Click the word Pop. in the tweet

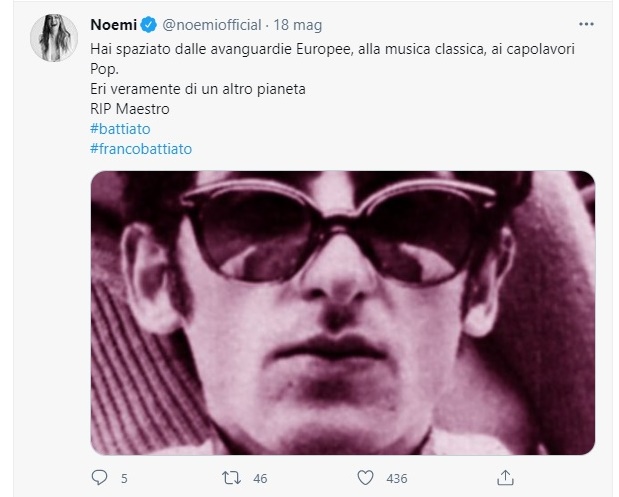tap(104, 69)
